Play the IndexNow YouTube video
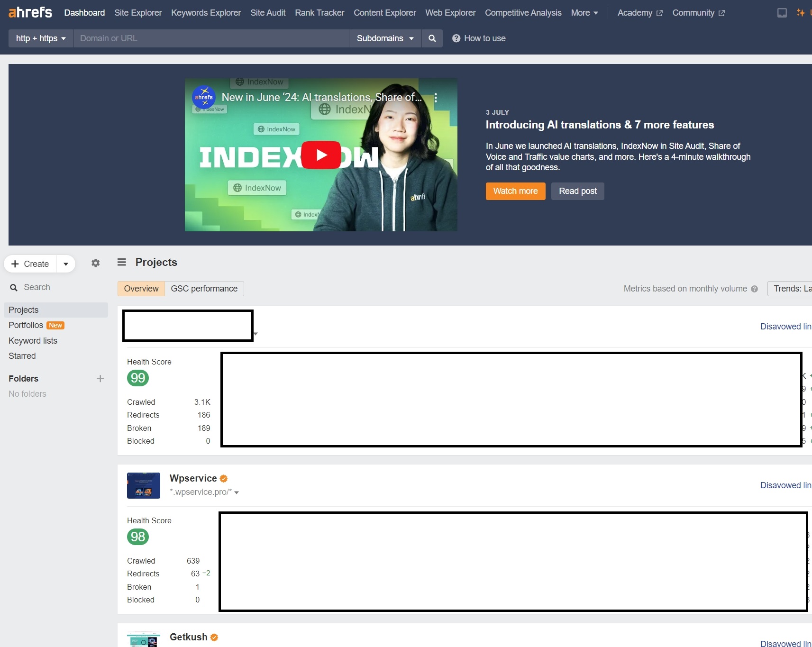The image size is (812, 647). click(321, 155)
